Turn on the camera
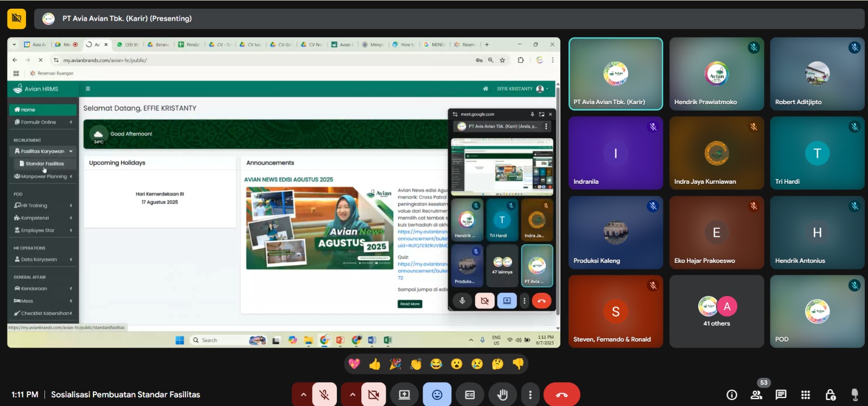The image size is (868, 406). point(373,395)
